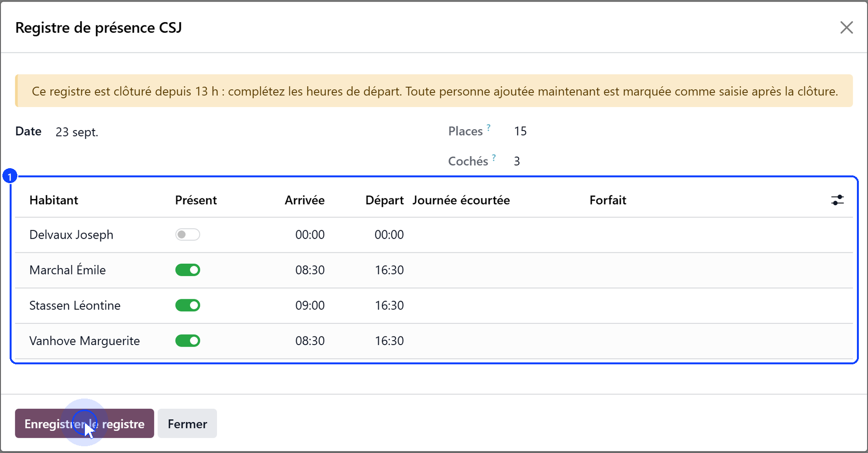The width and height of the screenshot is (868, 453).
Task: Edit Vanhove Marguerite arrival time 08:30
Action: (x=310, y=341)
